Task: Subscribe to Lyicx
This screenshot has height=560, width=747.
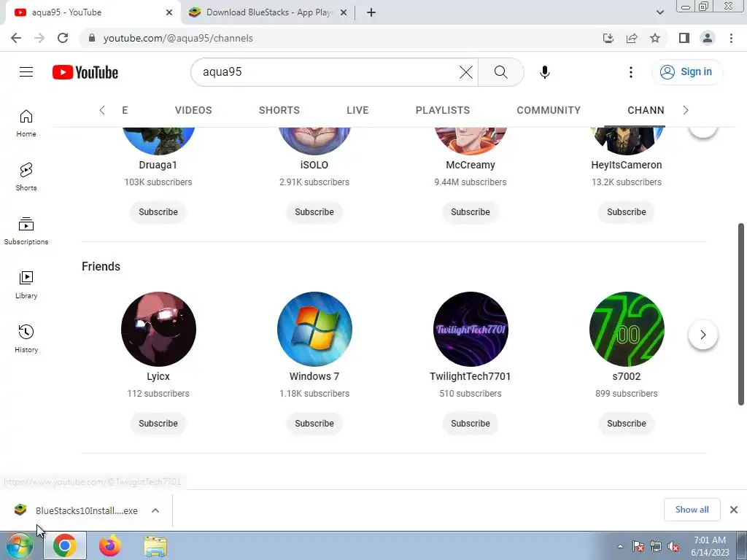Action: coord(158,424)
